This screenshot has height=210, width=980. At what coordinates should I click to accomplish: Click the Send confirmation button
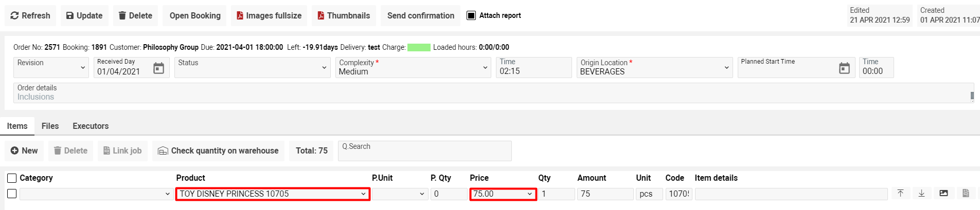pos(420,15)
